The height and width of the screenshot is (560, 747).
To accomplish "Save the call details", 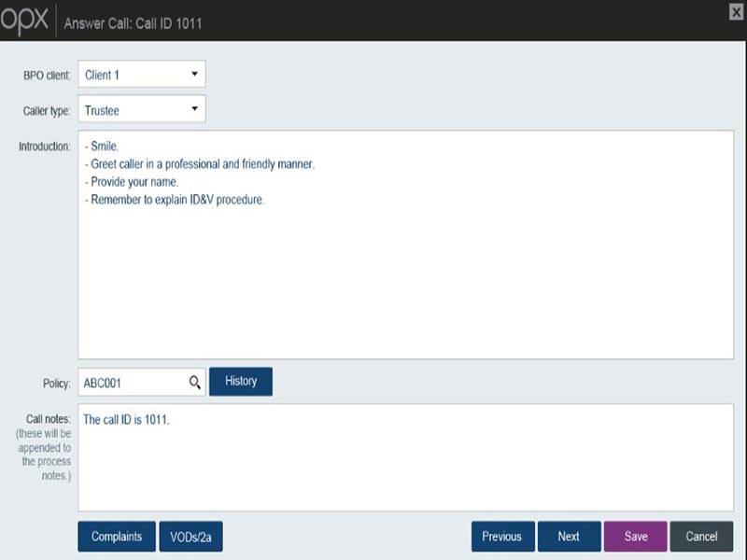I will click(x=635, y=537).
